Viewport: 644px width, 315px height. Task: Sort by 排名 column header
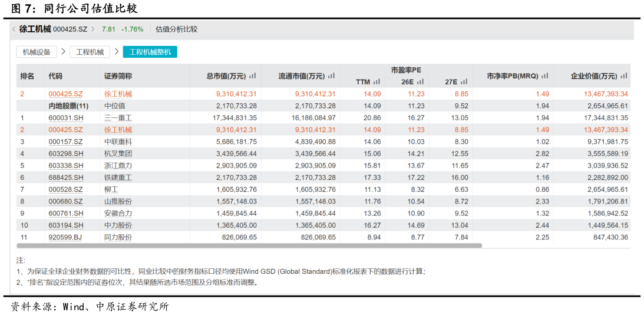[x=27, y=76]
